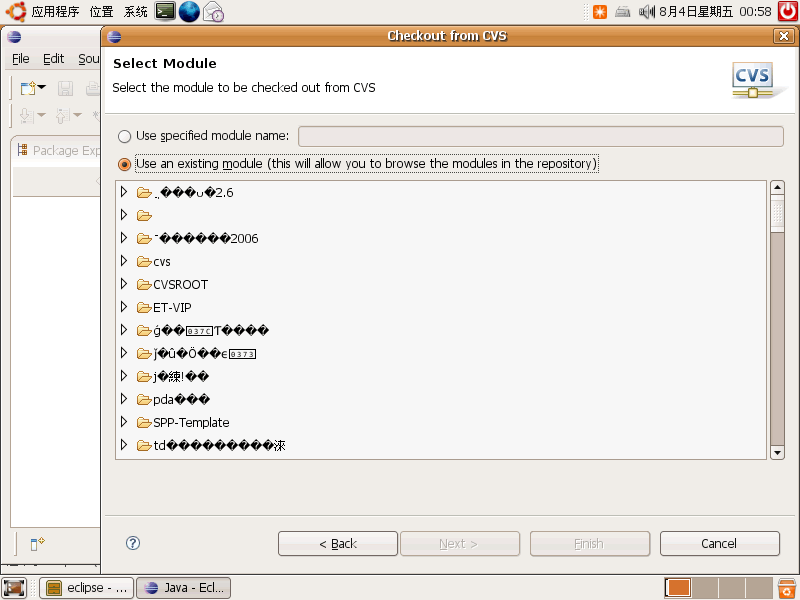Open the wizard help question mark icon

[133, 543]
